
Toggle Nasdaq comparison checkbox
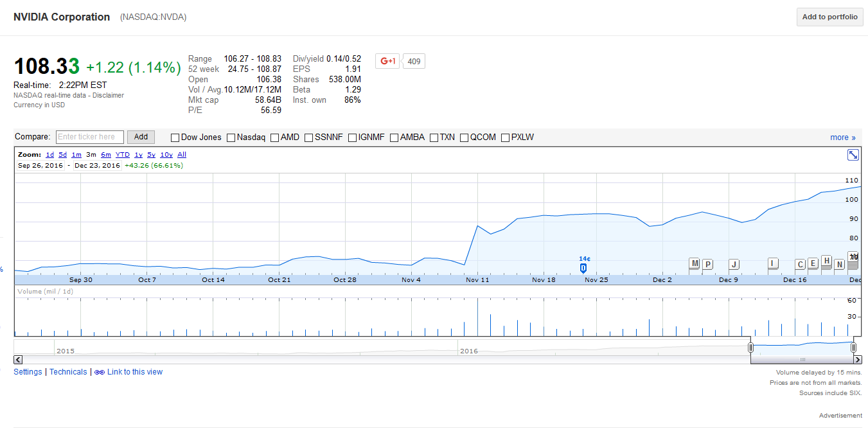231,137
